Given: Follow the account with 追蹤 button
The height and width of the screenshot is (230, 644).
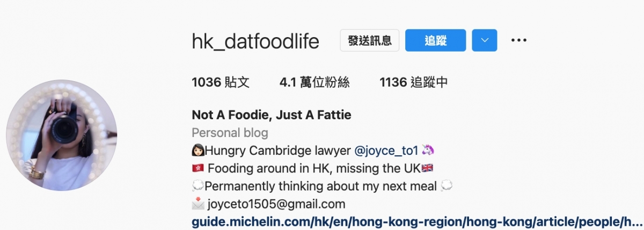Looking at the screenshot, I should tap(436, 40).
